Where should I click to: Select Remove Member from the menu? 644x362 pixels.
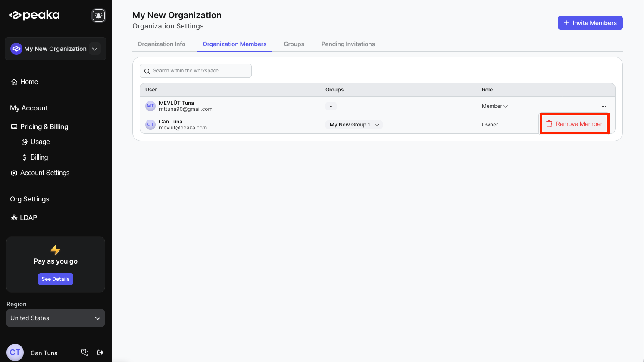click(x=574, y=124)
